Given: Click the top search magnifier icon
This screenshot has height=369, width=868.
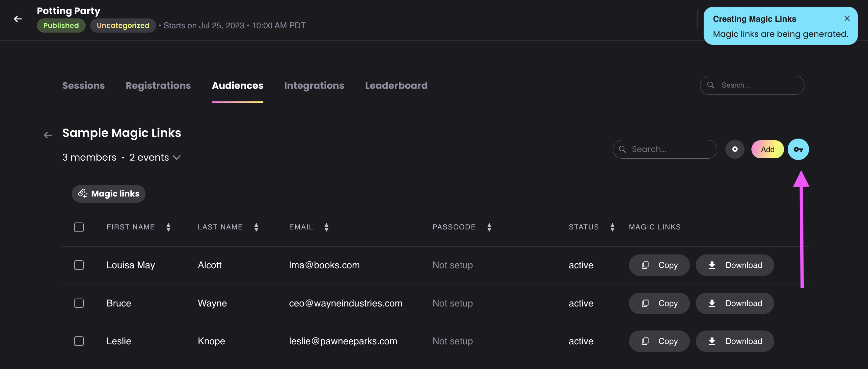Looking at the screenshot, I should (710, 85).
